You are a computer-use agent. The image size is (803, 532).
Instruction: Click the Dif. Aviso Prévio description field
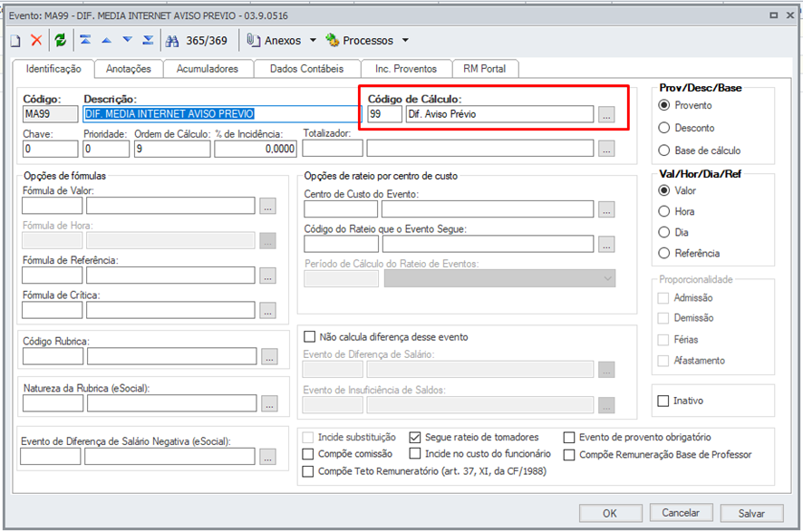pos(499,114)
